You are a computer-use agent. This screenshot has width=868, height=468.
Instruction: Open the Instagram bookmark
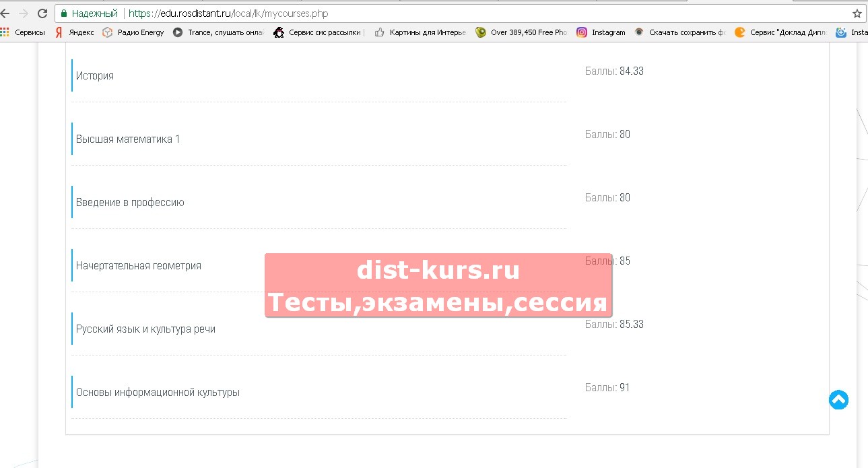coord(601,32)
